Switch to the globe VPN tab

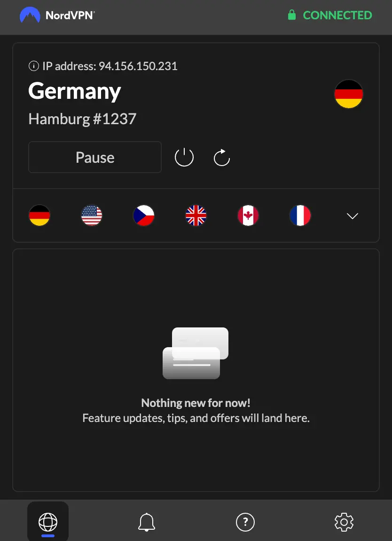(x=48, y=521)
